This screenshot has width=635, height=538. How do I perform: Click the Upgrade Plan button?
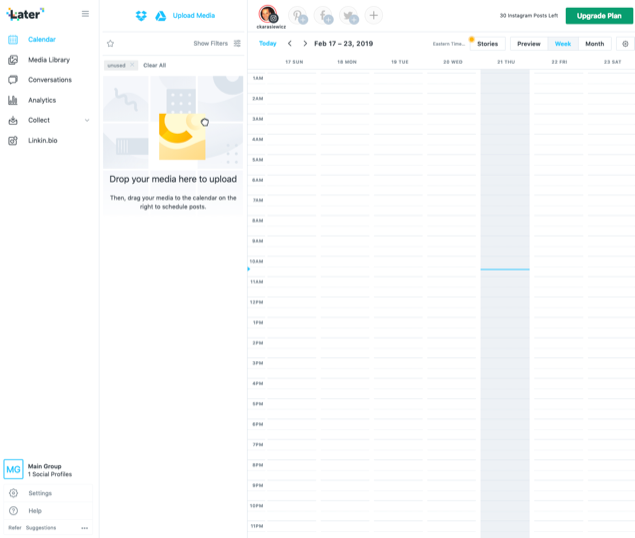coord(599,16)
